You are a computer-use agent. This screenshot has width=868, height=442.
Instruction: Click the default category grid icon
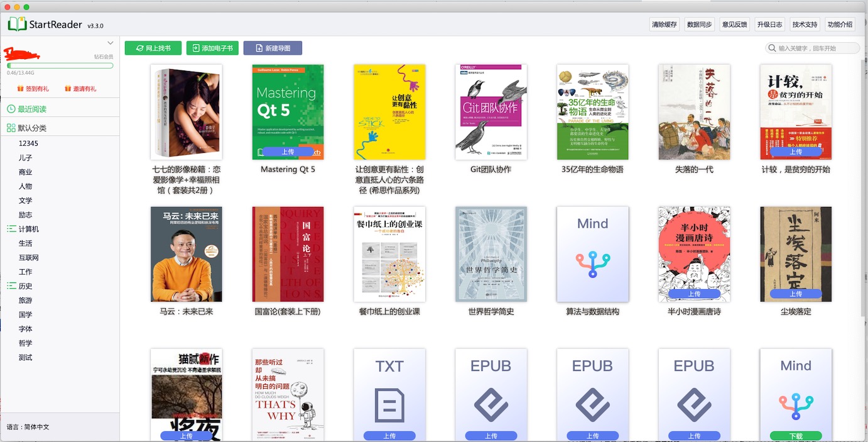click(11, 128)
